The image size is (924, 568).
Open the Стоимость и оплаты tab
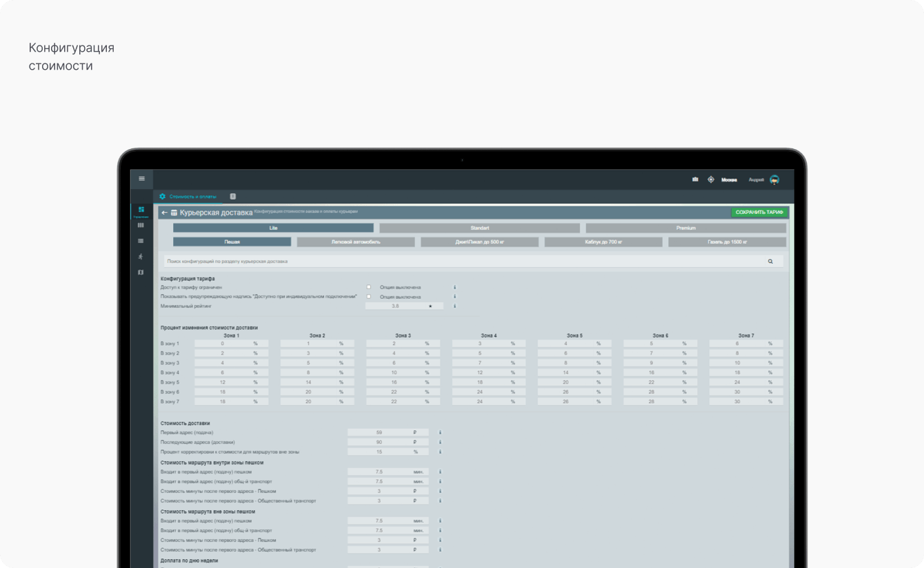192,197
